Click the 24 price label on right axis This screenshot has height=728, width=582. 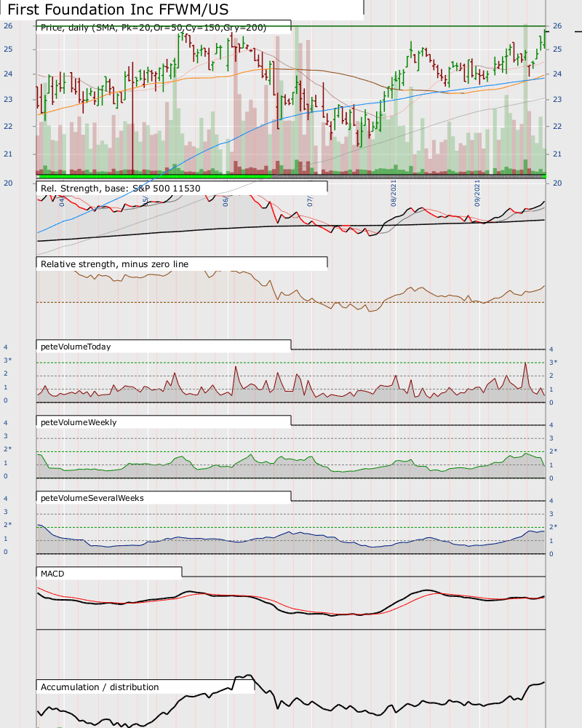tap(557, 74)
